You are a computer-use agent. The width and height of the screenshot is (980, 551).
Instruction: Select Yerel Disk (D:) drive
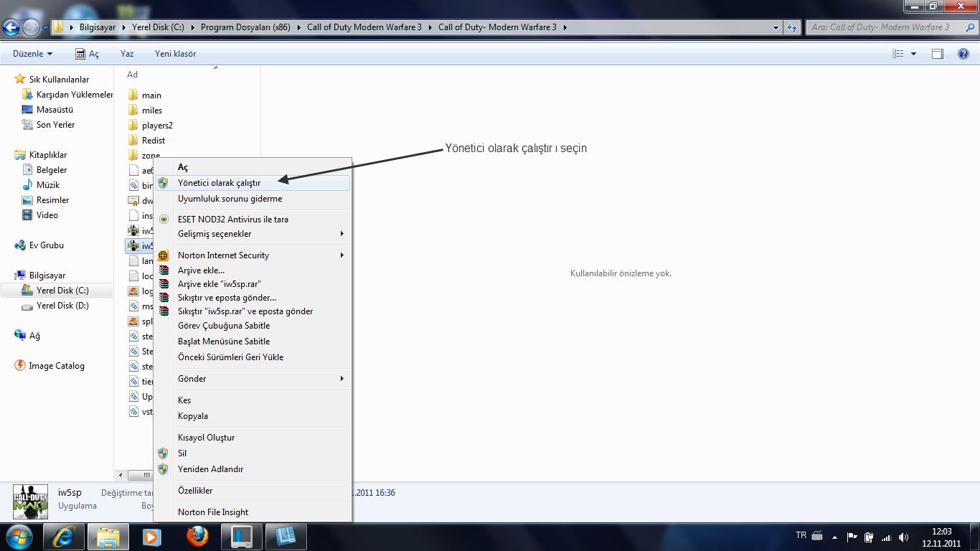(55, 306)
